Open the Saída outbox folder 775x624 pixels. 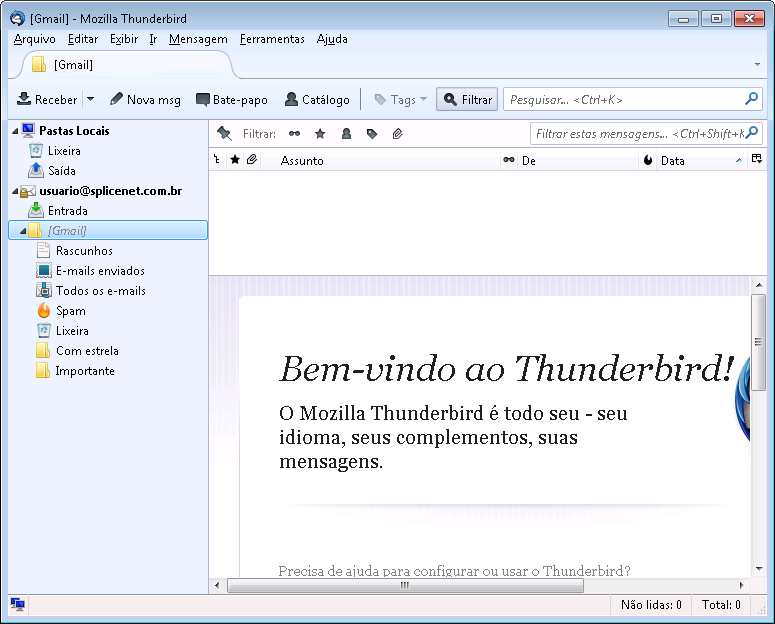(x=62, y=171)
